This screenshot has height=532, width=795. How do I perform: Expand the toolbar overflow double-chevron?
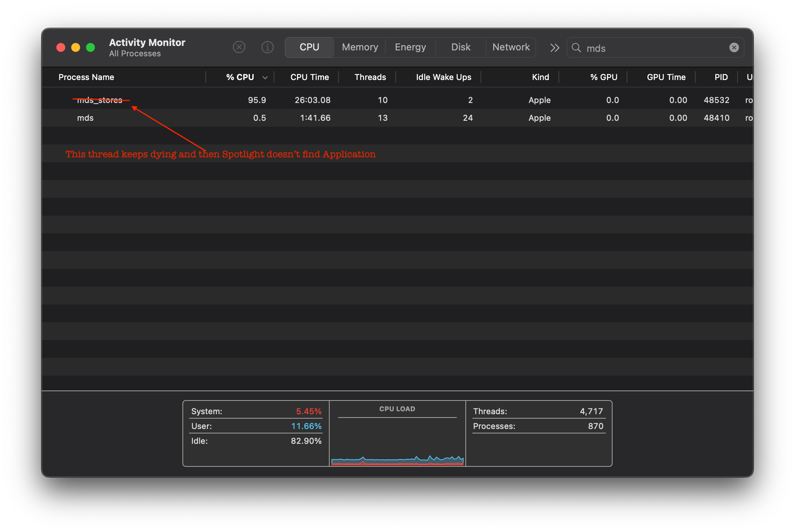(x=555, y=48)
